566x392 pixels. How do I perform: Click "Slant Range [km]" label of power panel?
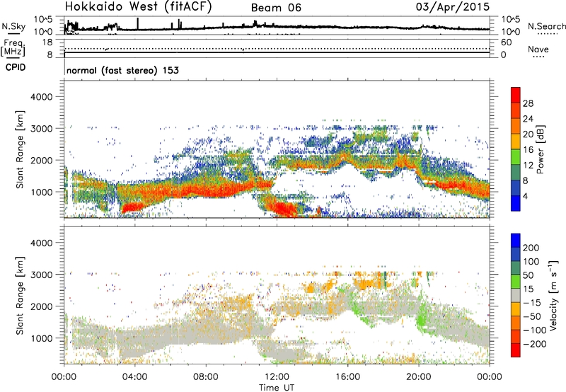[20, 149]
